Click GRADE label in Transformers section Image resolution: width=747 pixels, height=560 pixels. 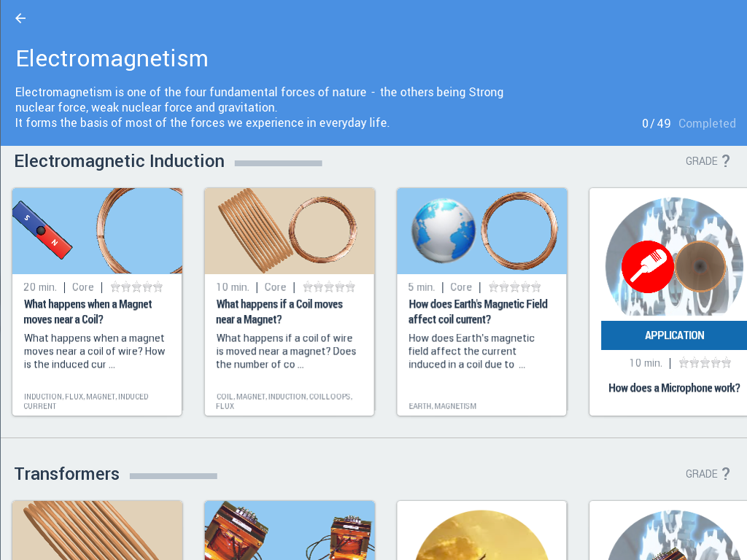(701, 474)
